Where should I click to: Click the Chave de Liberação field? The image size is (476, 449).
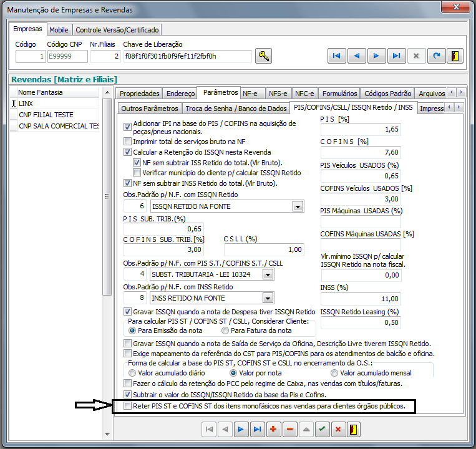188,56
